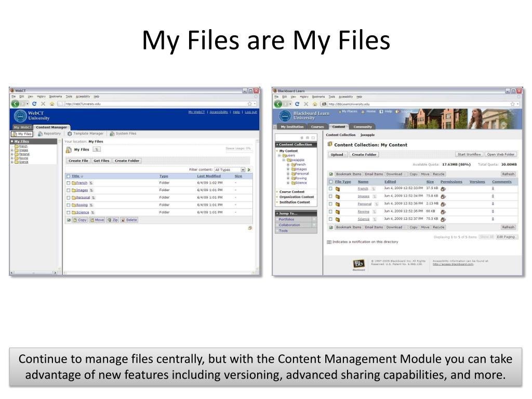Collapse the joeapple node in Blackboard tree
The height and width of the screenshot is (399, 532).
pos(284,160)
